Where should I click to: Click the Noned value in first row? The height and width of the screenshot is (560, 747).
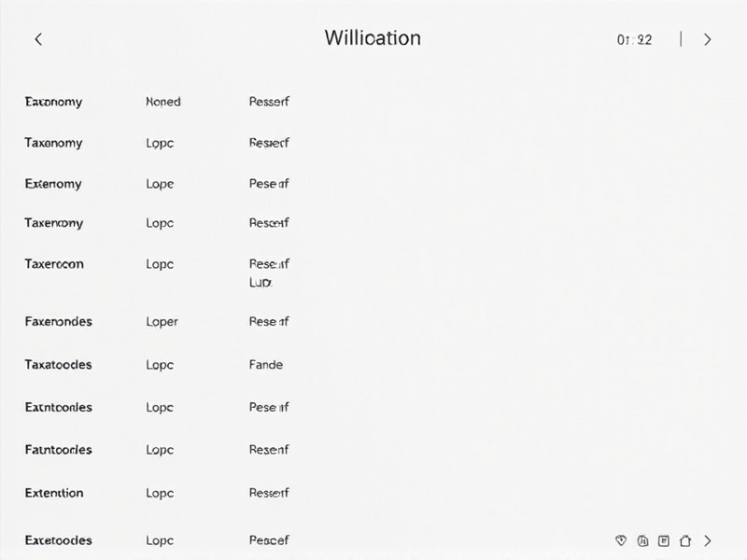tap(162, 102)
